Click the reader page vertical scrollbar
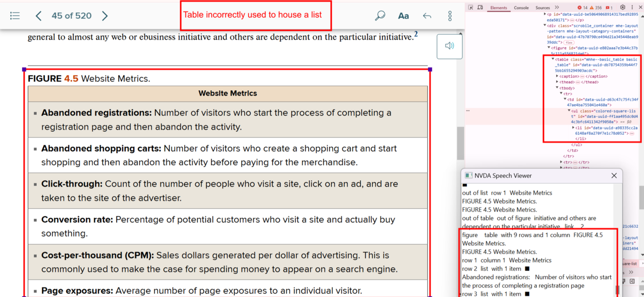The width and height of the screenshot is (644, 297). click(460, 143)
